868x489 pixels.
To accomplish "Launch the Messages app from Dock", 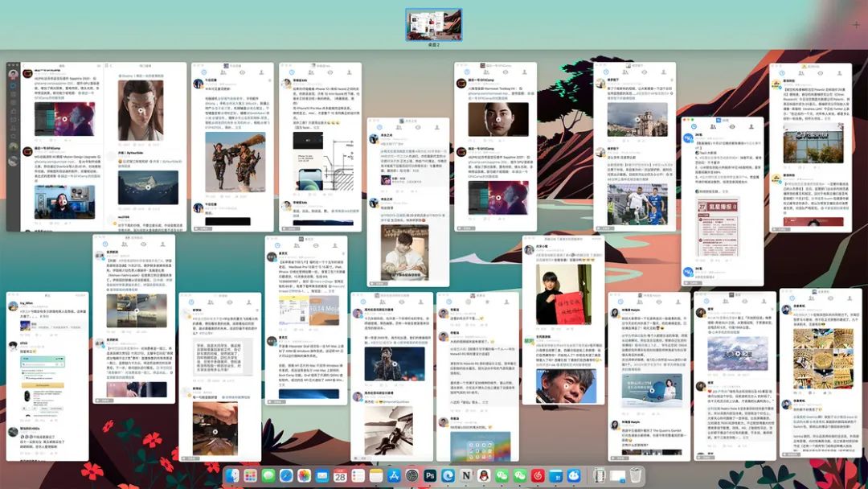I will pyautogui.click(x=268, y=475).
